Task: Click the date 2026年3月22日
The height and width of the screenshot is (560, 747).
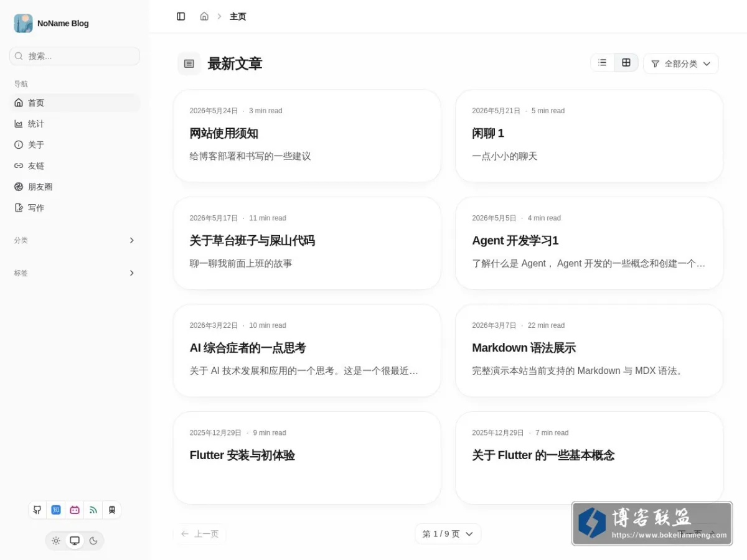Action: [x=214, y=325]
